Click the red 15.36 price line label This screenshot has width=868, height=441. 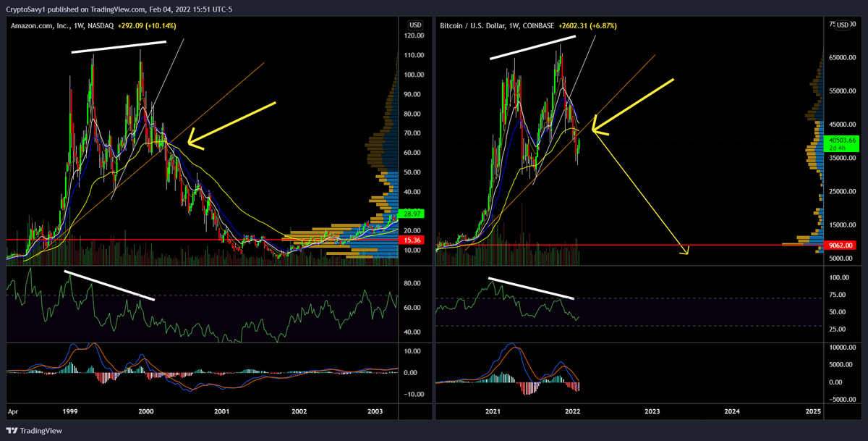(413, 240)
